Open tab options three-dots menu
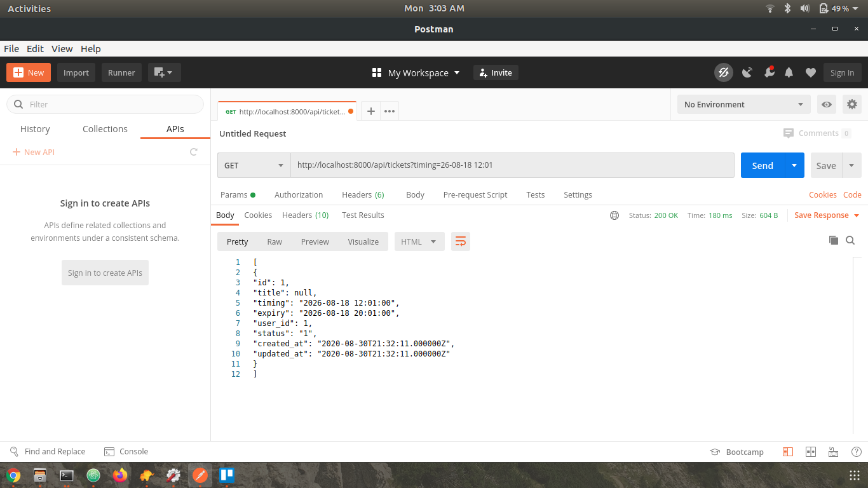 [390, 111]
